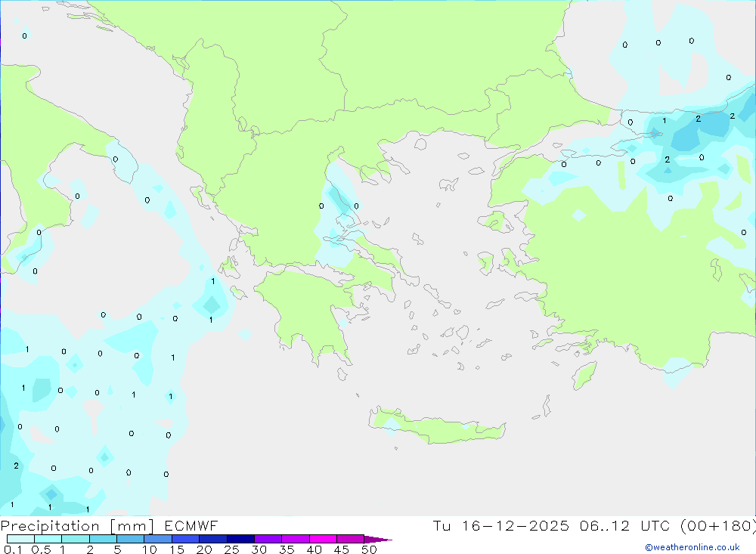The width and height of the screenshot is (756, 554).
Task: Click the '0.5' legend label
Action: tap(41, 549)
